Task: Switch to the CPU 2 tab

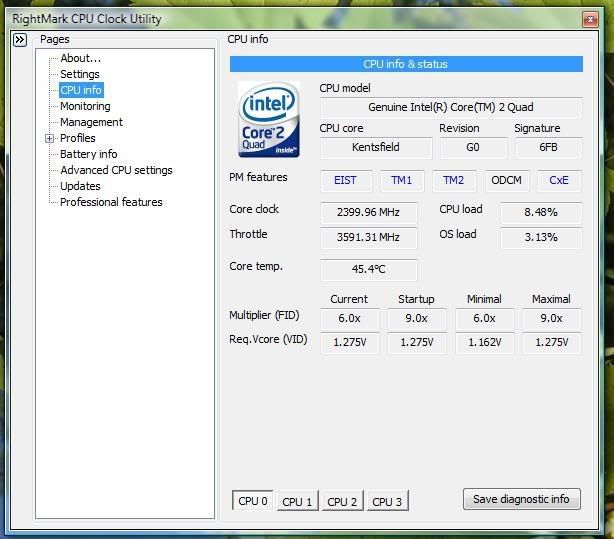Action: click(x=342, y=501)
